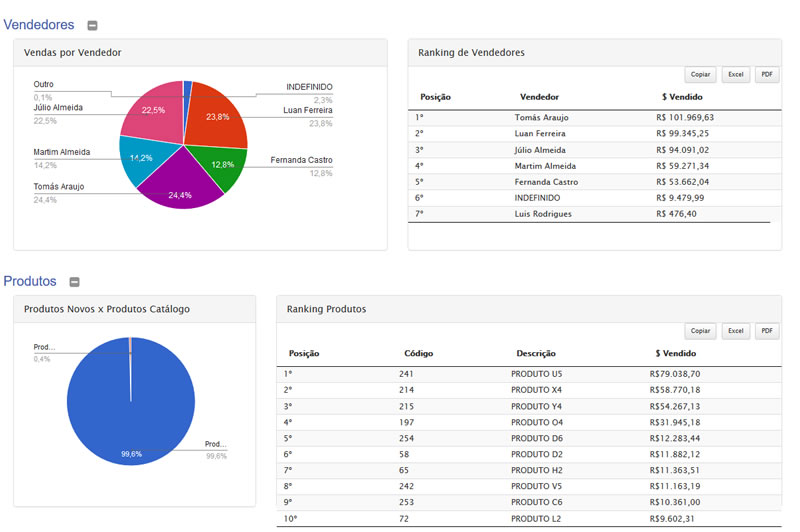Click Copiar in Ranking de Vendedores
Image resolution: width=800 pixels, height=532 pixels.
point(700,74)
